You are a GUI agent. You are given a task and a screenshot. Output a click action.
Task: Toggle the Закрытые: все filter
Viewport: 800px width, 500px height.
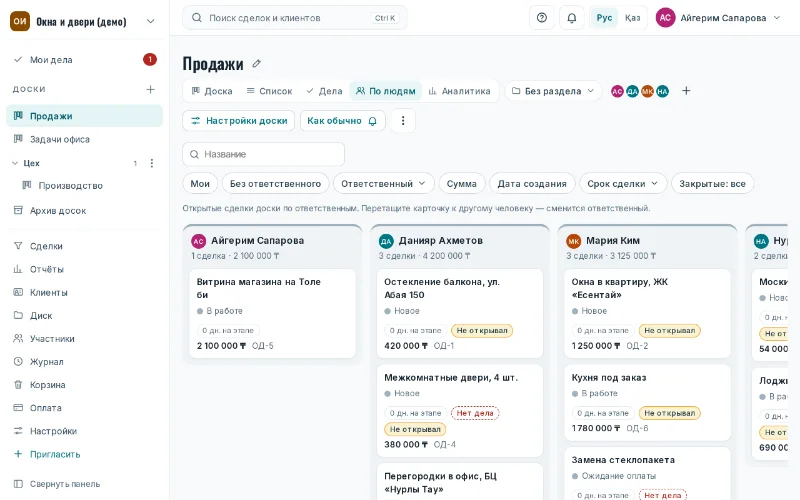(712, 184)
